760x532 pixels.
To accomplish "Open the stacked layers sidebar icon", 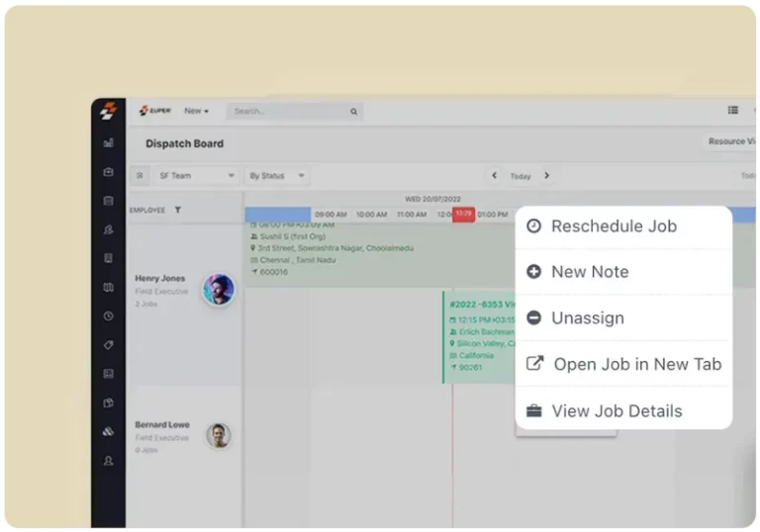I will [108, 431].
